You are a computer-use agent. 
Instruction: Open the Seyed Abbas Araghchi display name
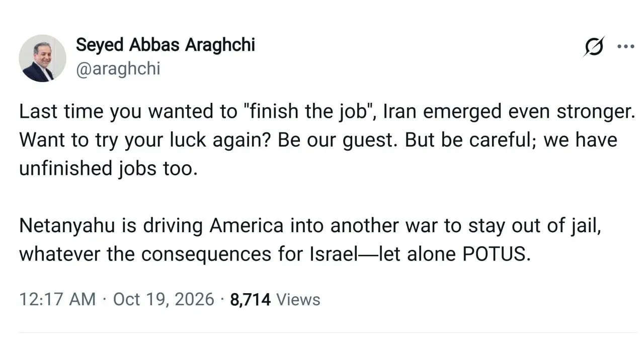tap(166, 45)
